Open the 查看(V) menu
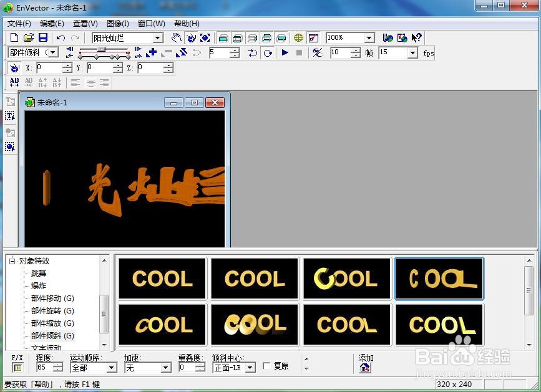 (85, 24)
